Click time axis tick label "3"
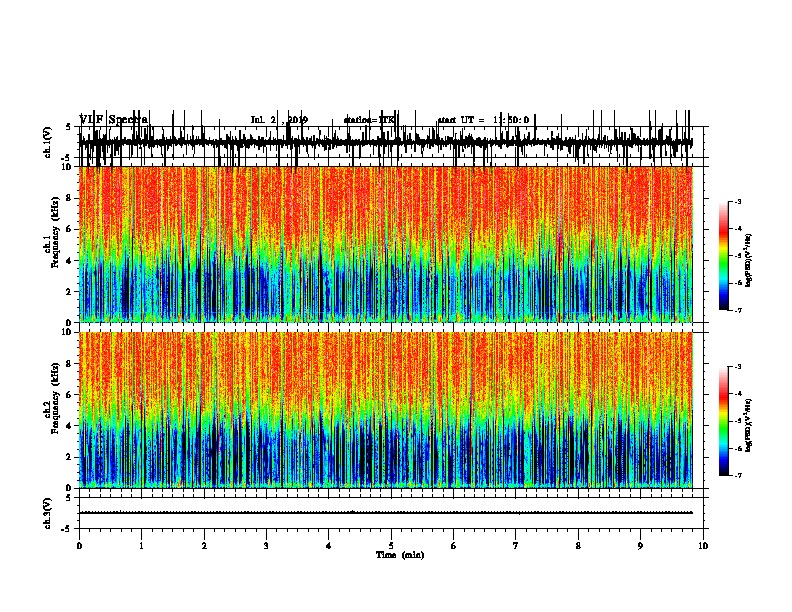This screenshot has height=612, width=792. [x=266, y=546]
